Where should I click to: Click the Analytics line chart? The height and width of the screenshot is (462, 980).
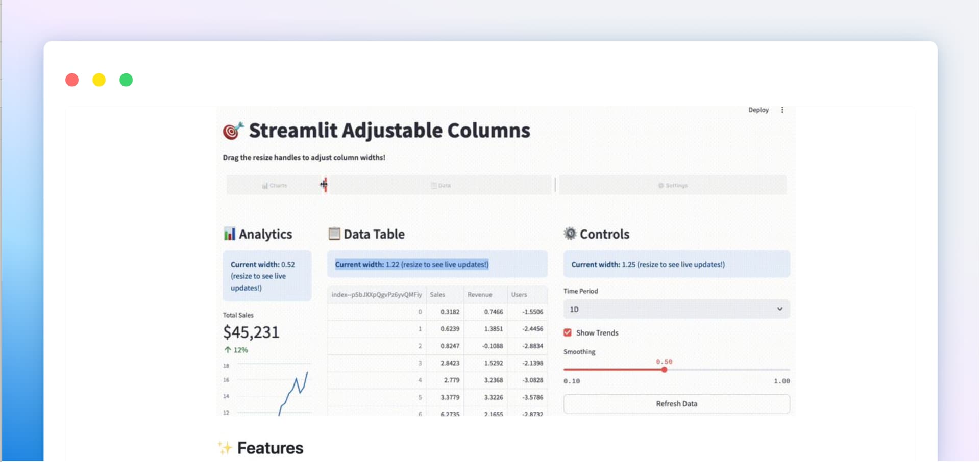pos(266,389)
